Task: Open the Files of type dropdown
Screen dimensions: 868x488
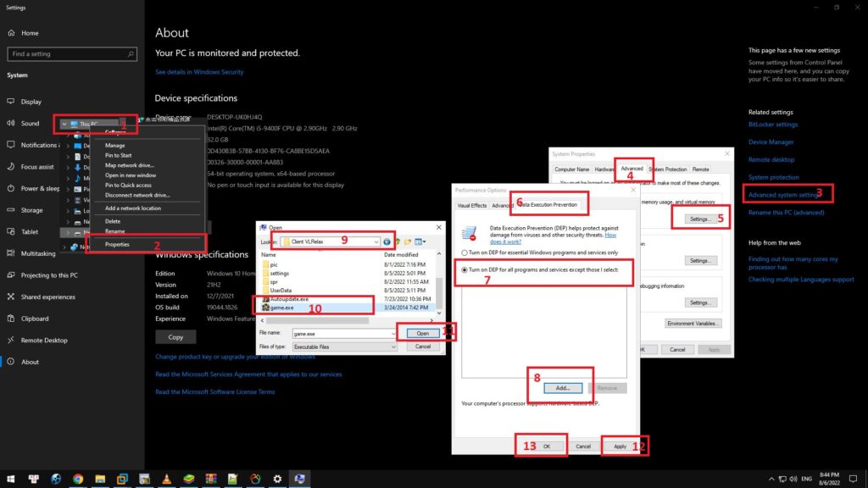Action: click(x=393, y=347)
